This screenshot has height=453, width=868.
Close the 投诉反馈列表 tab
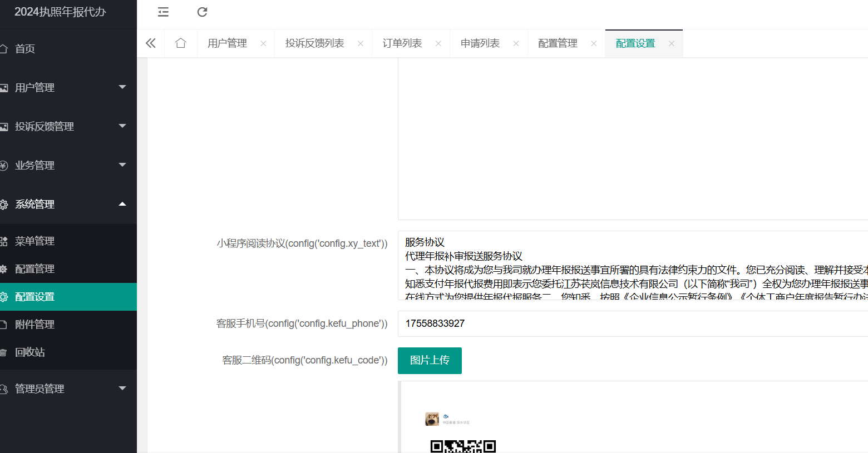tap(361, 43)
